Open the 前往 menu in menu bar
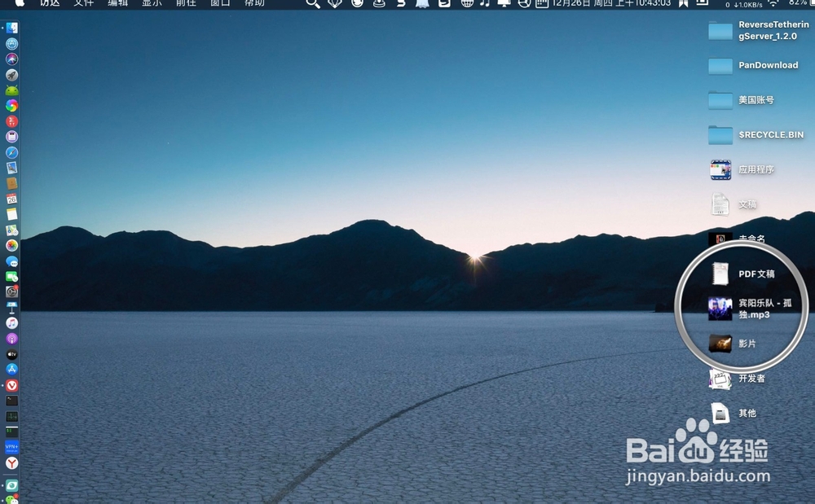815x504 pixels. [x=186, y=3]
